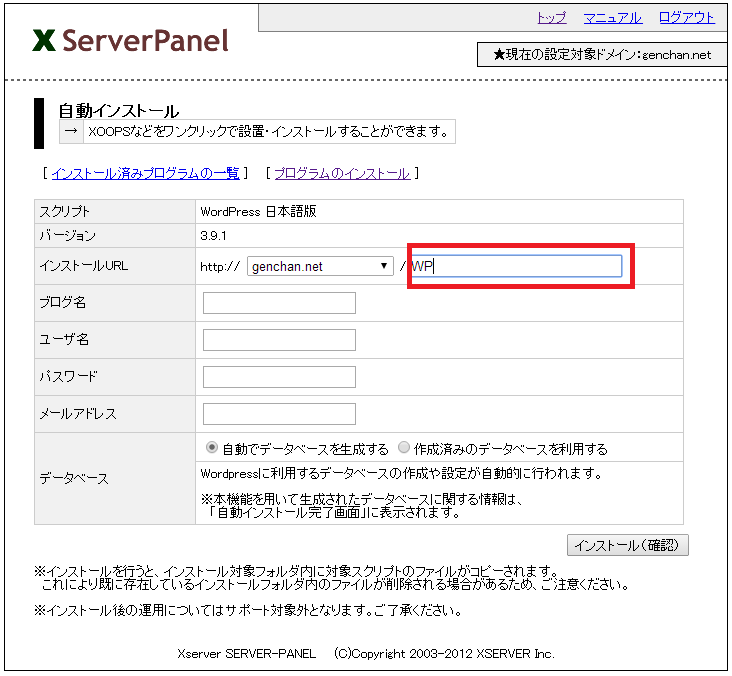Focus the メールアドレス input field
Image resolution: width=732 pixels, height=676 pixels.
click(279, 414)
